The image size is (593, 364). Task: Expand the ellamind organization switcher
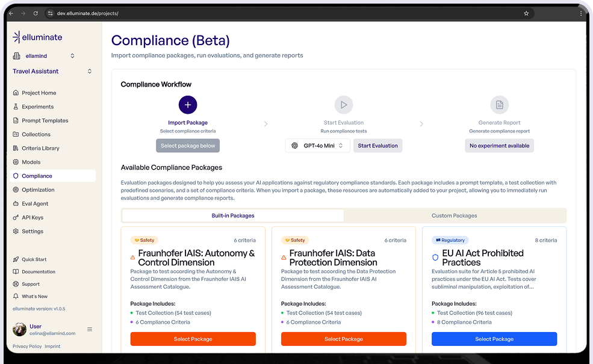click(72, 56)
